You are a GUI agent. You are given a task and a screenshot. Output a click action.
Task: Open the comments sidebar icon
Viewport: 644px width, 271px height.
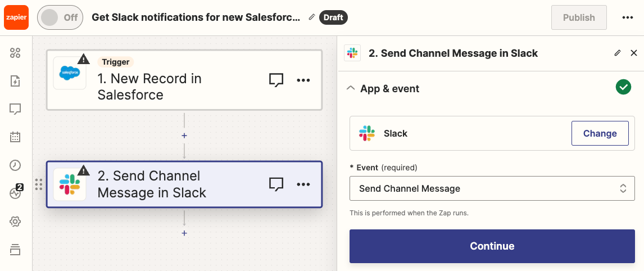[x=15, y=109]
